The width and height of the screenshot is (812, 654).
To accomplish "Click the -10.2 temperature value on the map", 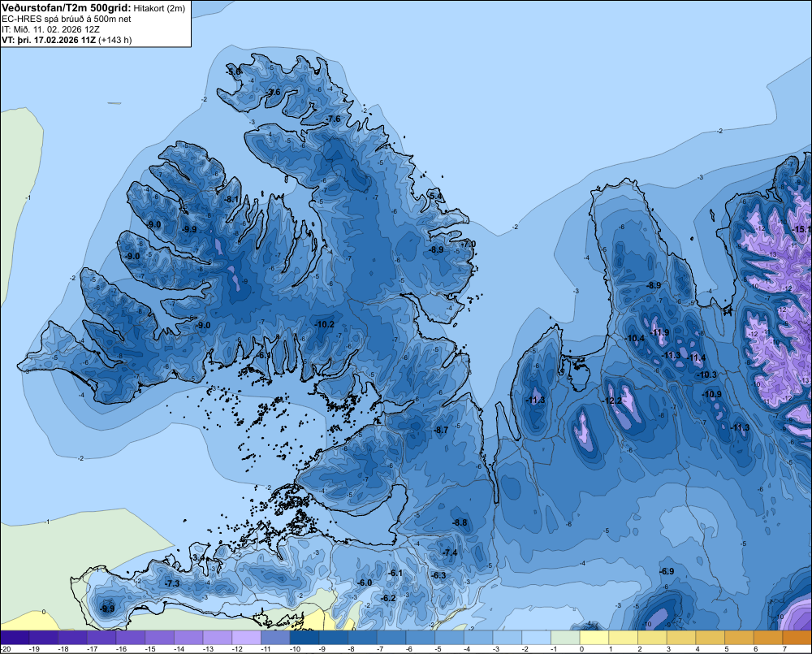I will pos(324,324).
